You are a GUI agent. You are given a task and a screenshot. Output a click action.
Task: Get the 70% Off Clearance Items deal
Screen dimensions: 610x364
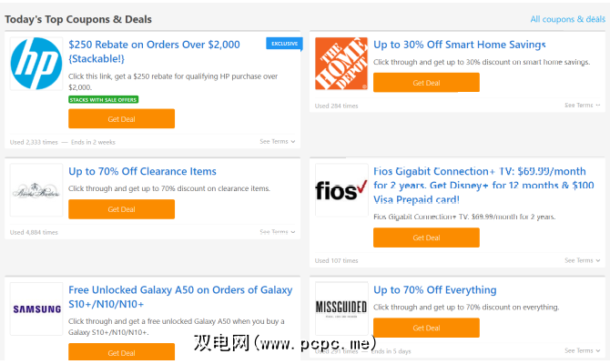point(121,209)
